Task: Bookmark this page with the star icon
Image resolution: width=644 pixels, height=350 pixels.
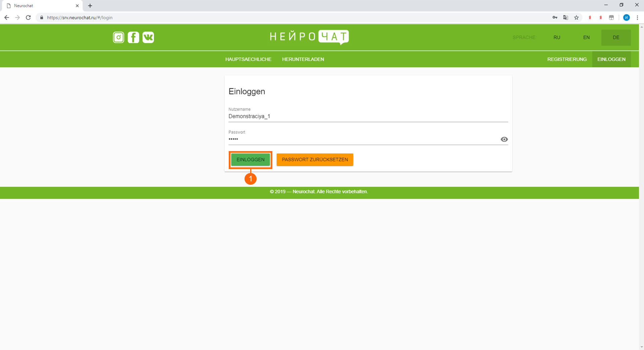Action: (576, 18)
